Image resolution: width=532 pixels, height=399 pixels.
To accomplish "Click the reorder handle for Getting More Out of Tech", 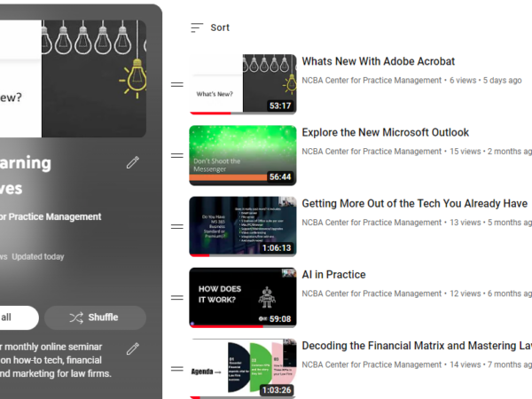I will [176, 226].
